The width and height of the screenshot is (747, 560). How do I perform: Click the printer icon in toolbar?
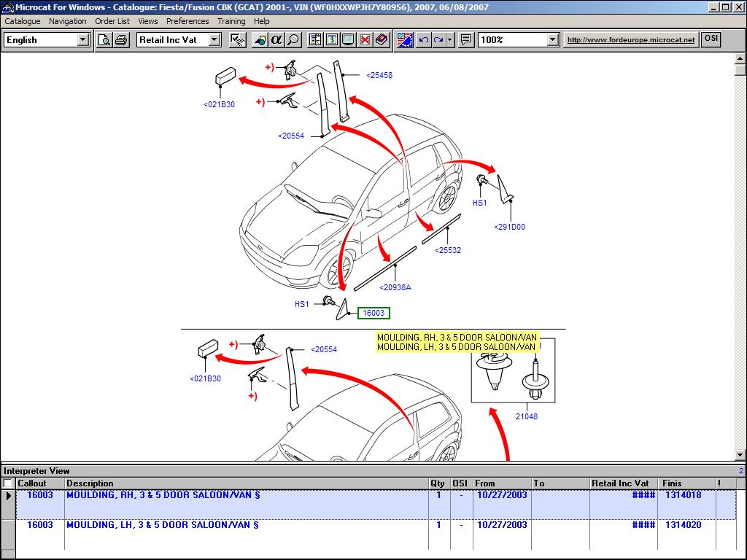(121, 40)
